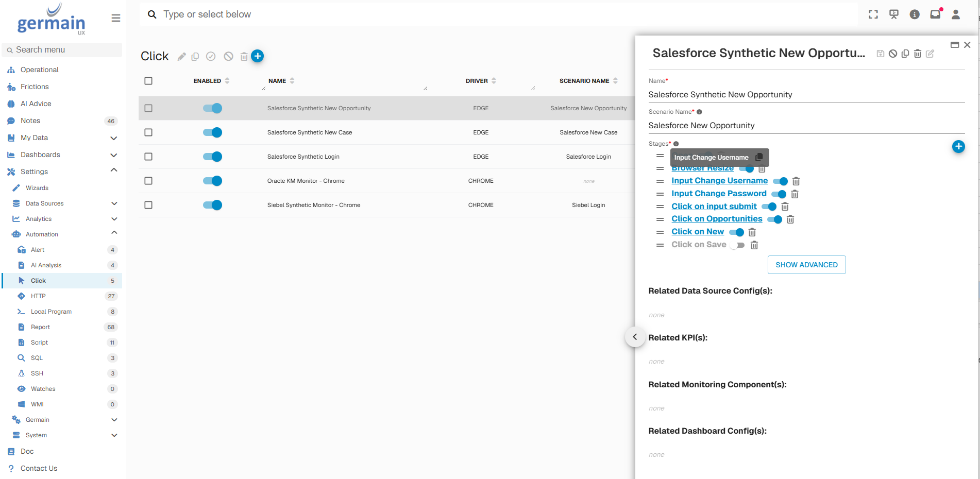Check the Salesforce Synthetic Login row checkbox
The image size is (980, 479).
click(148, 157)
